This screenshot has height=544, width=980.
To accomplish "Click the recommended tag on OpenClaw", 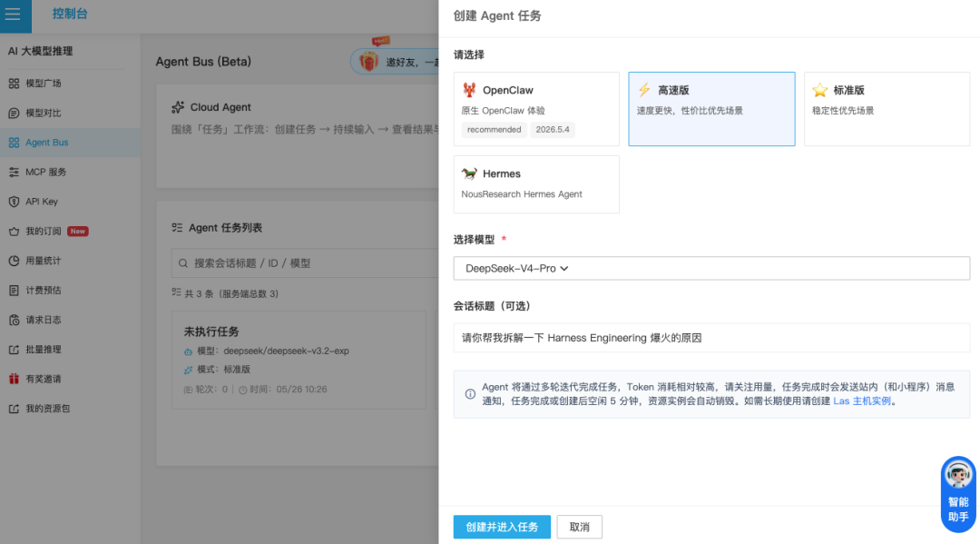I will 494,130.
